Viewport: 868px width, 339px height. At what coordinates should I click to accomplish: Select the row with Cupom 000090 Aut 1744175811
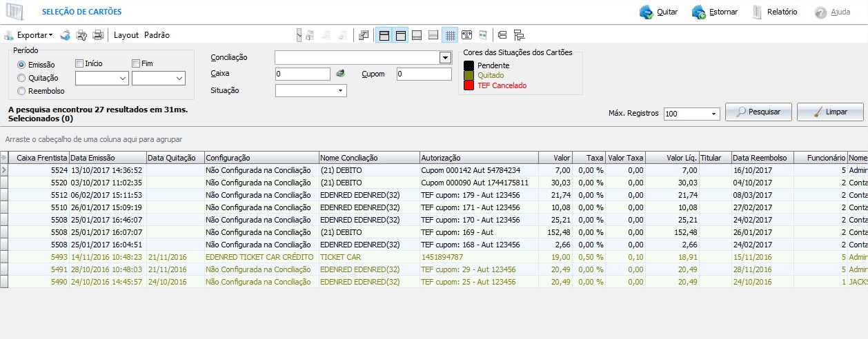[x=434, y=182]
